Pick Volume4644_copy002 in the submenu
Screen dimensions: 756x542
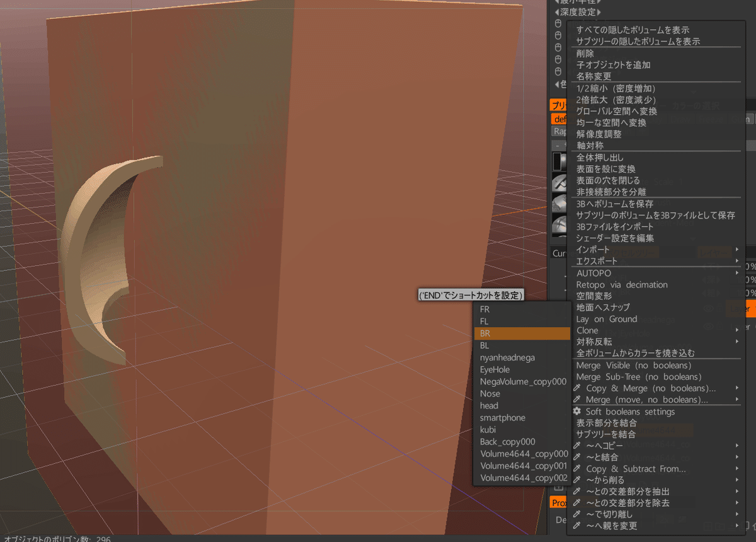524,478
